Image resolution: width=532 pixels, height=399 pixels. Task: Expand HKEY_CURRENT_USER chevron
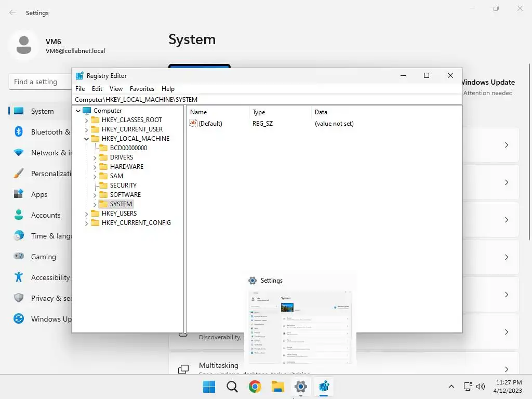pos(86,129)
